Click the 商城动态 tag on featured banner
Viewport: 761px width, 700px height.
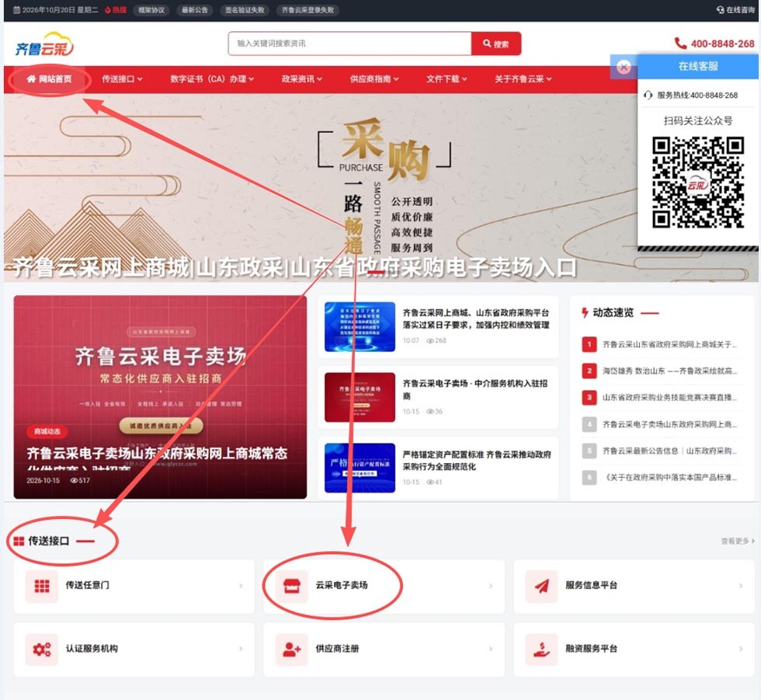[47, 431]
